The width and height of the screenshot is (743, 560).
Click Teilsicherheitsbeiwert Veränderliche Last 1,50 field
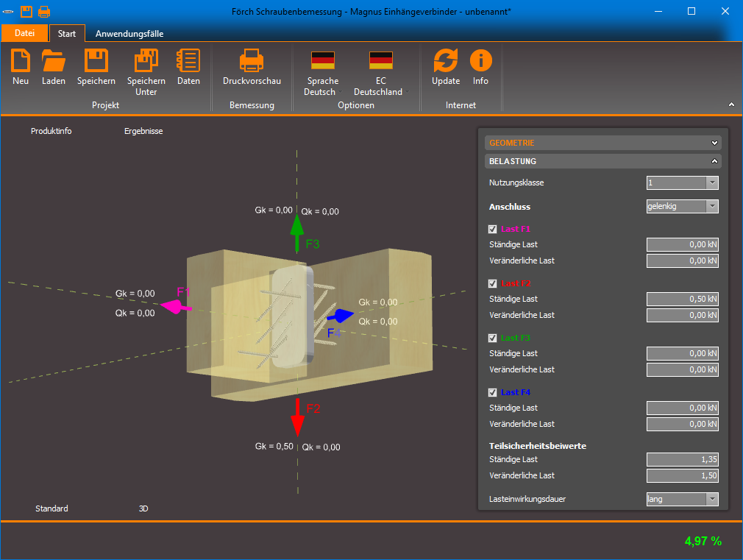coord(683,475)
